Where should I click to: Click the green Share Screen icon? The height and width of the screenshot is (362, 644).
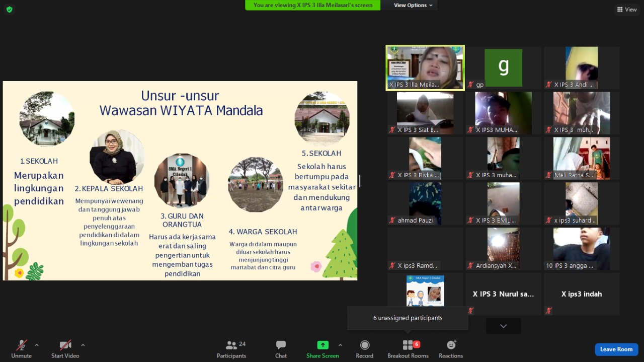click(x=323, y=345)
